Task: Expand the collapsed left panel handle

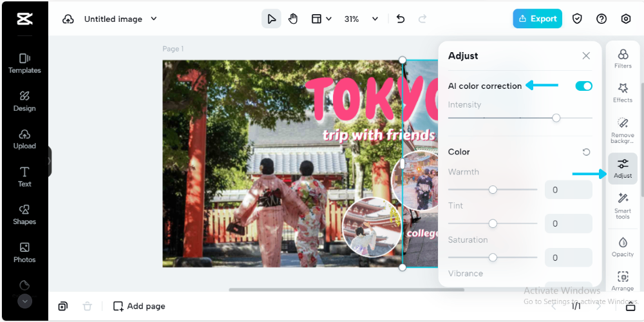Action: click(50, 161)
